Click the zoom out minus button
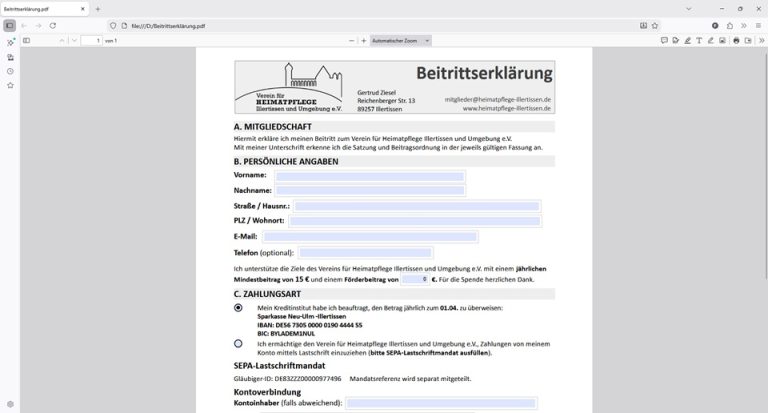 [351, 41]
